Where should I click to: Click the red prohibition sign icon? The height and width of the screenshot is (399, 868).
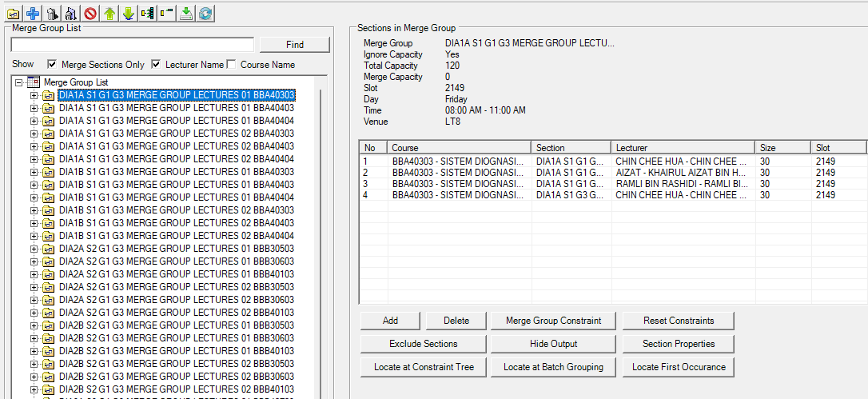90,13
